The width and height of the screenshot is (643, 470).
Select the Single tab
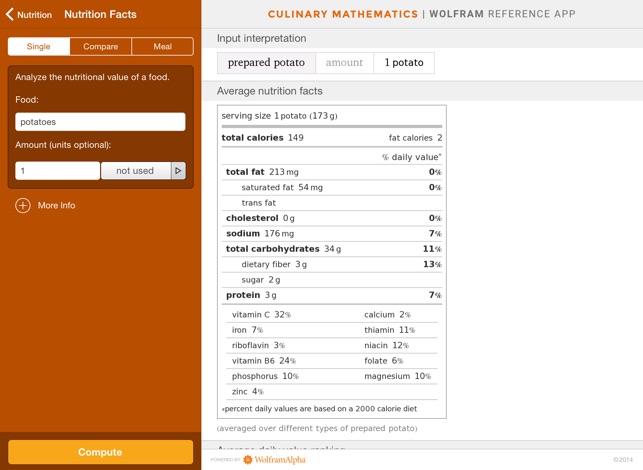39,46
